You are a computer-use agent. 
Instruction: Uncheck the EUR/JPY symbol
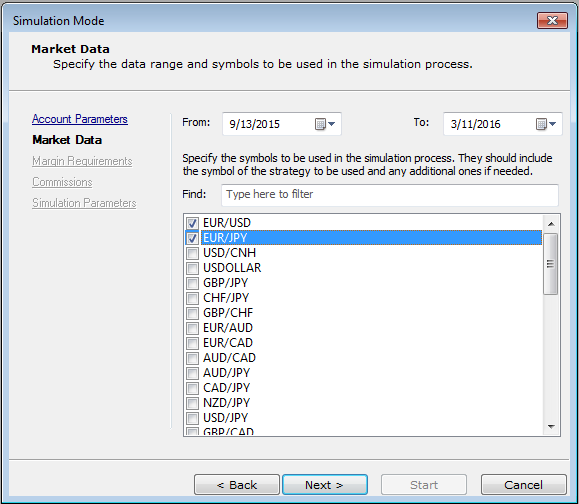click(192, 238)
